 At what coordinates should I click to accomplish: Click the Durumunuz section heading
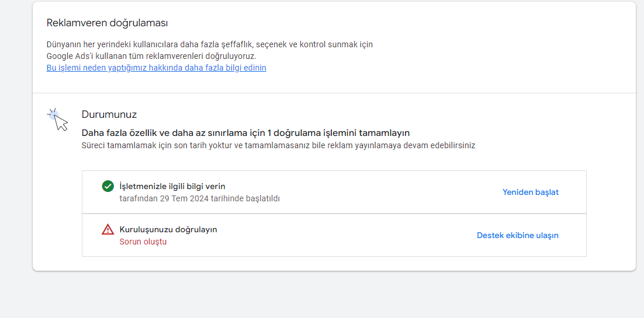109,114
